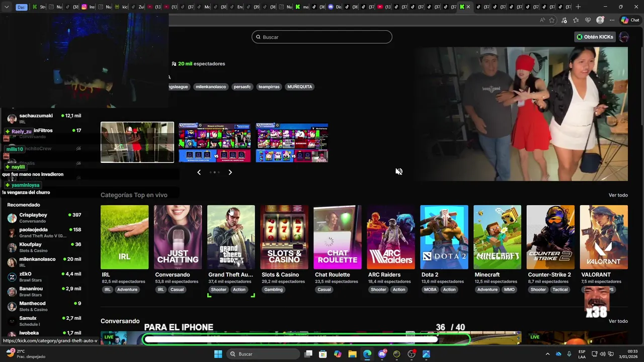Open a new browser tab

[x=578, y=7]
